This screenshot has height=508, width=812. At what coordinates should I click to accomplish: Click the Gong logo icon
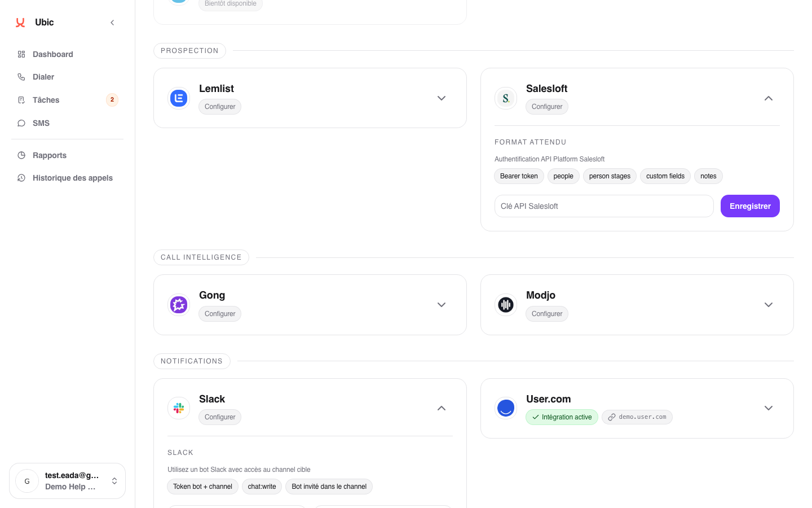click(x=179, y=305)
